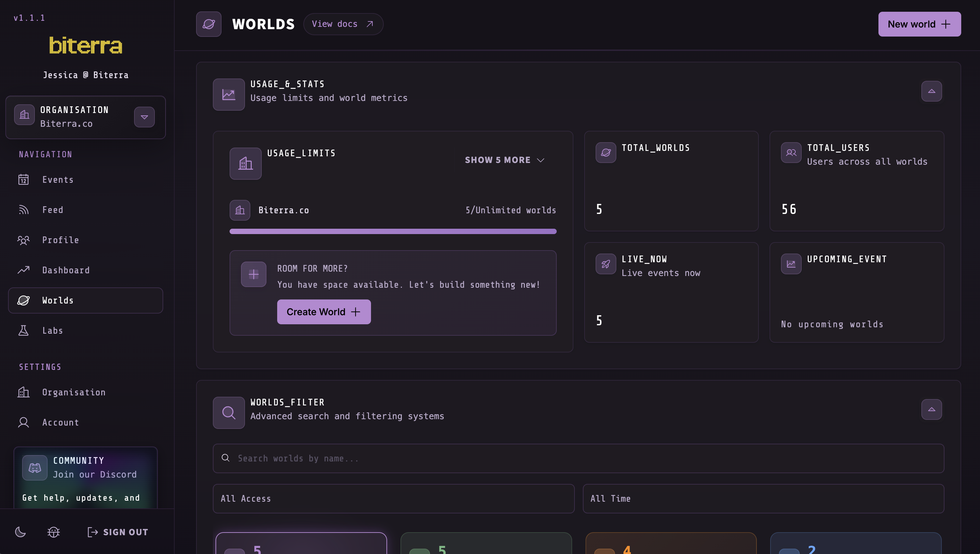Select the purple card showing 5
The width and height of the screenshot is (980, 554).
(x=301, y=543)
